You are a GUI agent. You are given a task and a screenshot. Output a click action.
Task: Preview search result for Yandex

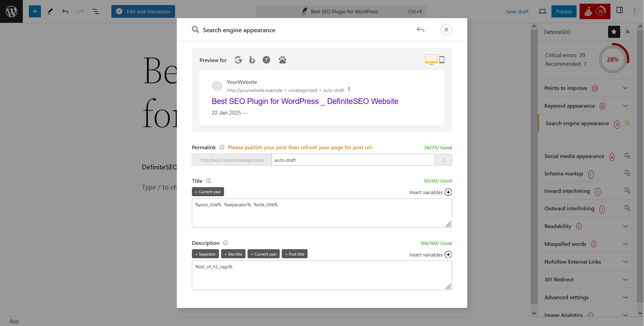click(x=266, y=60)
